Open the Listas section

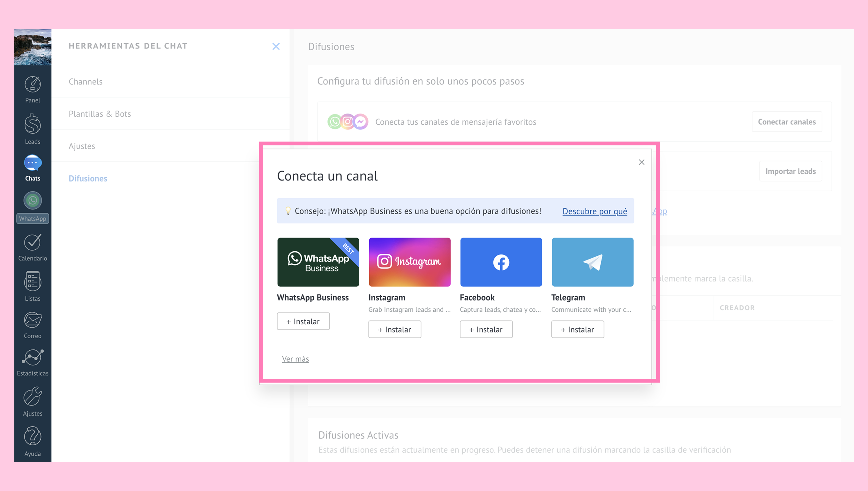click(33, 286)
